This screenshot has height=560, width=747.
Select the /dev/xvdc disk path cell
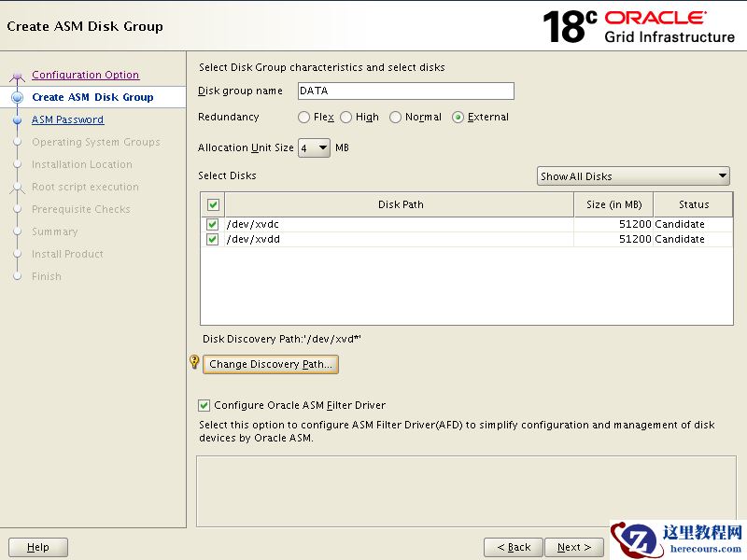pos(400,224)
